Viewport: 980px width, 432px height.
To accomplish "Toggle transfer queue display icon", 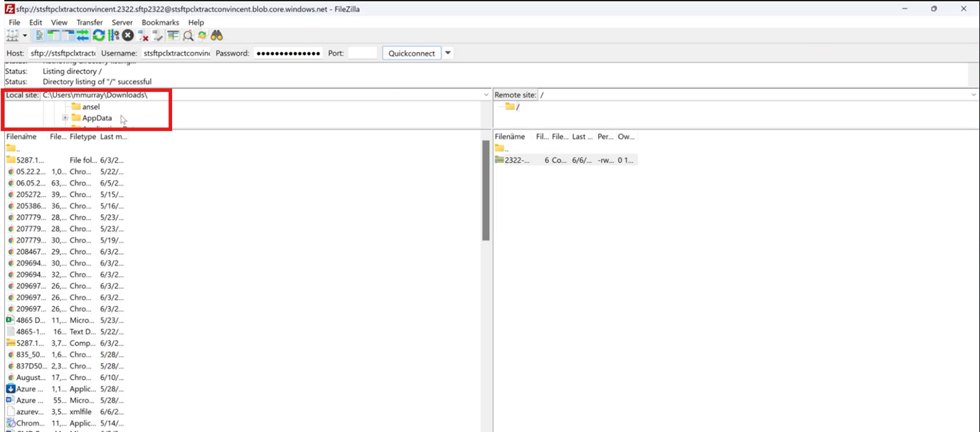I will (x=83, y=35).
